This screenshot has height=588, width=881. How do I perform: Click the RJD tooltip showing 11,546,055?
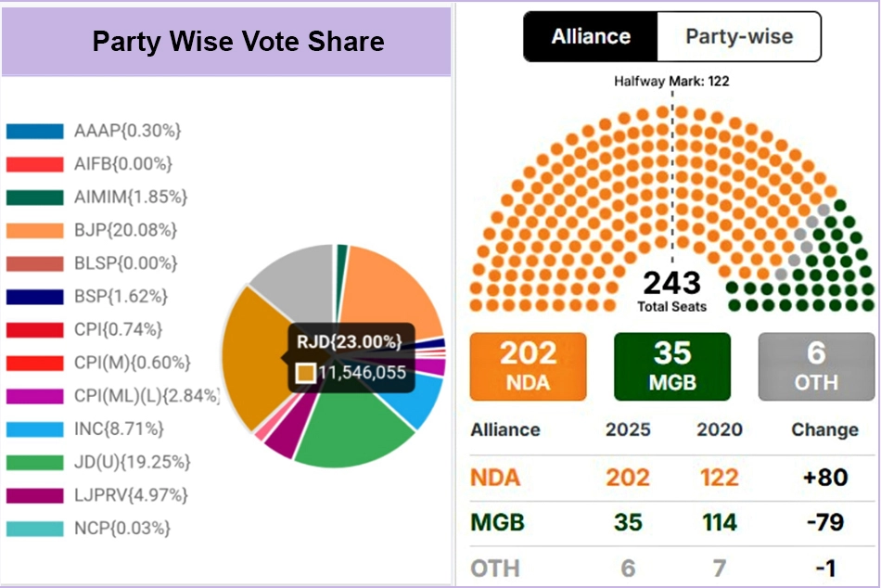[351, 359]
